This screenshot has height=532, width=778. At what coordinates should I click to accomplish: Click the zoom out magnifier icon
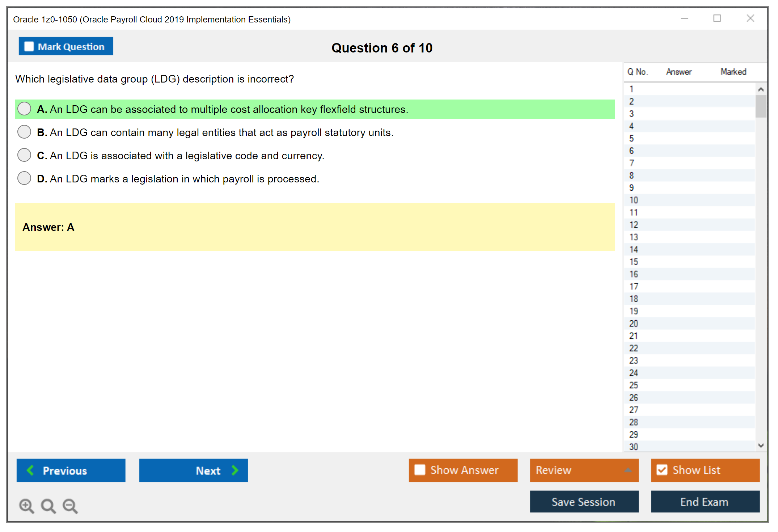click(x=70, y=506)
